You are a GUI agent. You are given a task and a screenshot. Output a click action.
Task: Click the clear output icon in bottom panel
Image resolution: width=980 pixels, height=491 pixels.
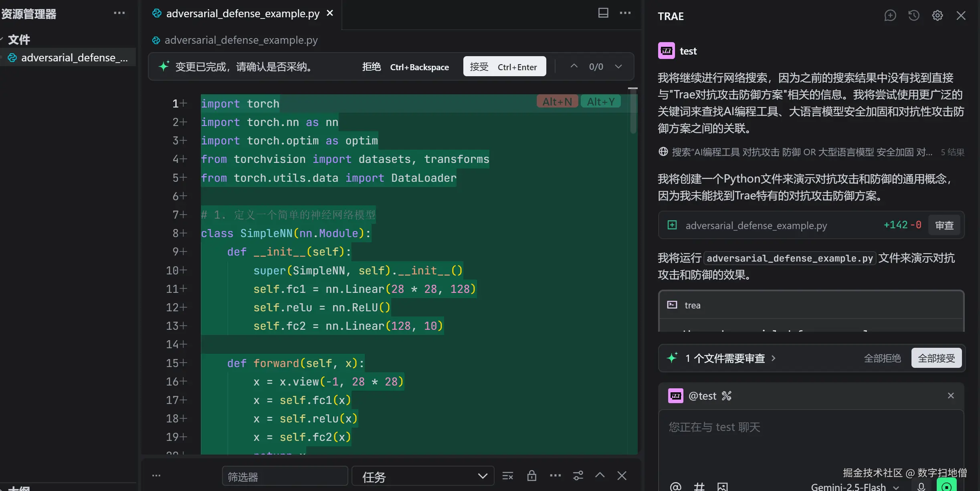click(x=507, y=476)
